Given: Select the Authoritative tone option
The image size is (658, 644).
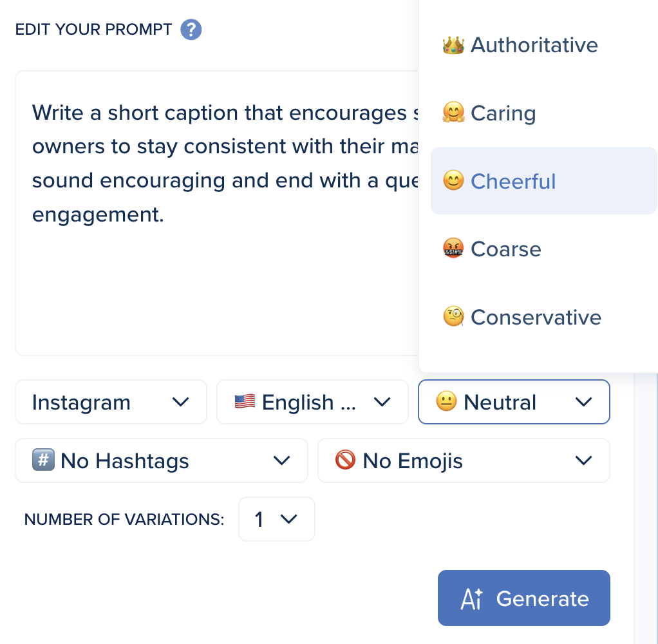Looking at the screenshot, I should (x=534, y=45).
